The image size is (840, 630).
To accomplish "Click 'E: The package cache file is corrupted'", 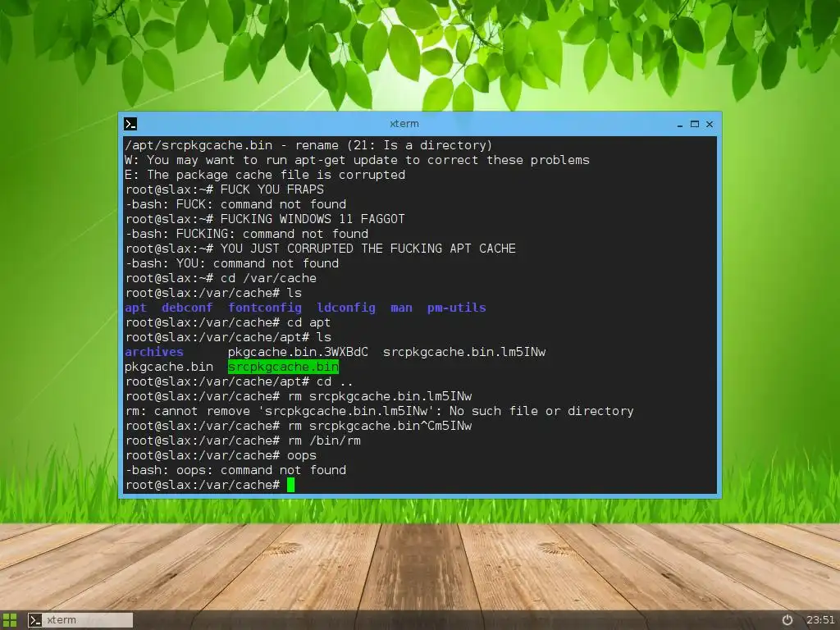I will click(265, 175).
